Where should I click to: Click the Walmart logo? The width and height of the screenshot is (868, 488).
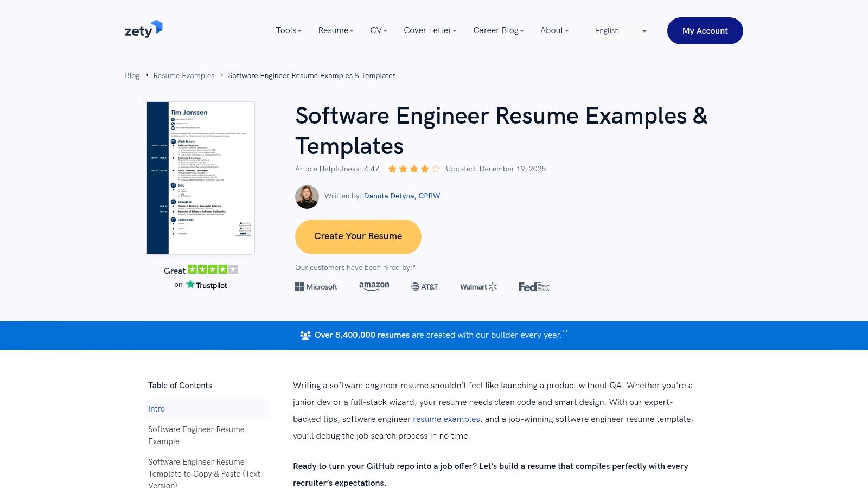click(x=478, y=286)
